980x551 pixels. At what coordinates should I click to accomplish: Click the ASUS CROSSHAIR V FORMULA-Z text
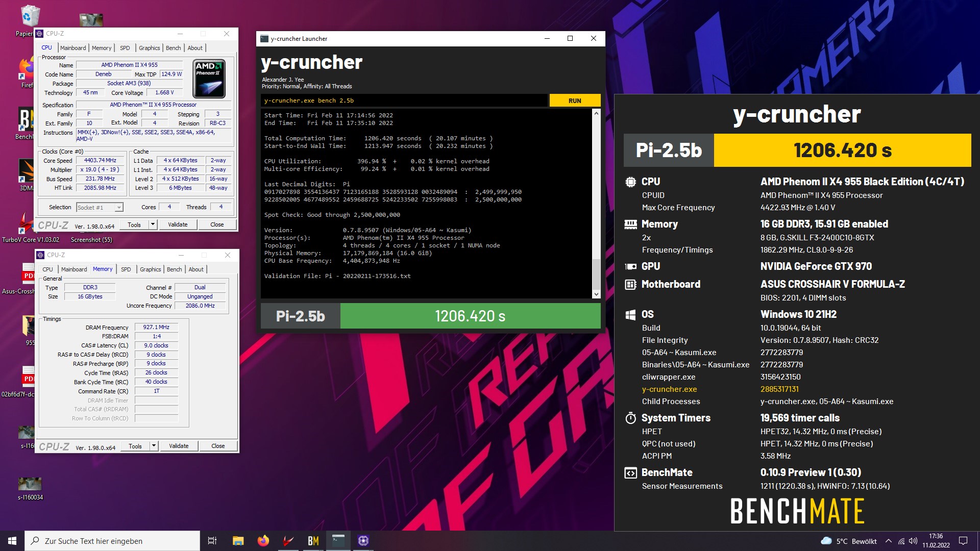[x=832, y=285]
